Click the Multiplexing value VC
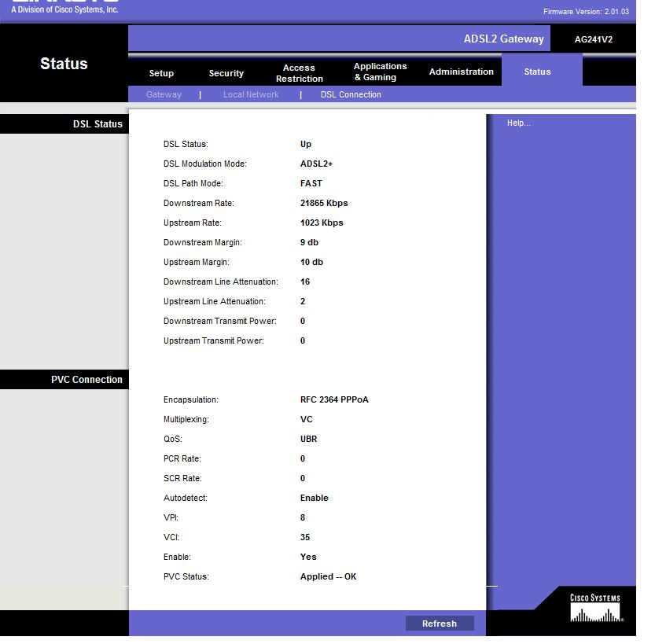This screenshot has width=655, height=644. point(306,419)
